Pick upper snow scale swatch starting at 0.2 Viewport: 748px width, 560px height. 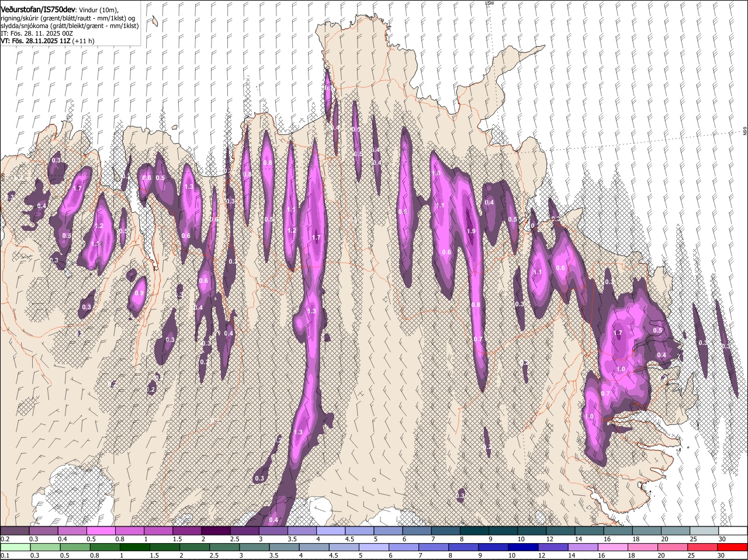pyautogui.click(x=15, y=531)
